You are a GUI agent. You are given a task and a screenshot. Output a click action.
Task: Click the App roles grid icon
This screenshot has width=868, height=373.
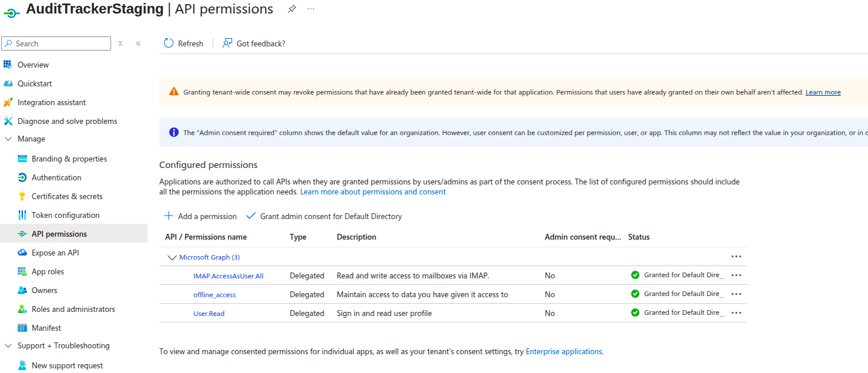(x=22, y=271)
